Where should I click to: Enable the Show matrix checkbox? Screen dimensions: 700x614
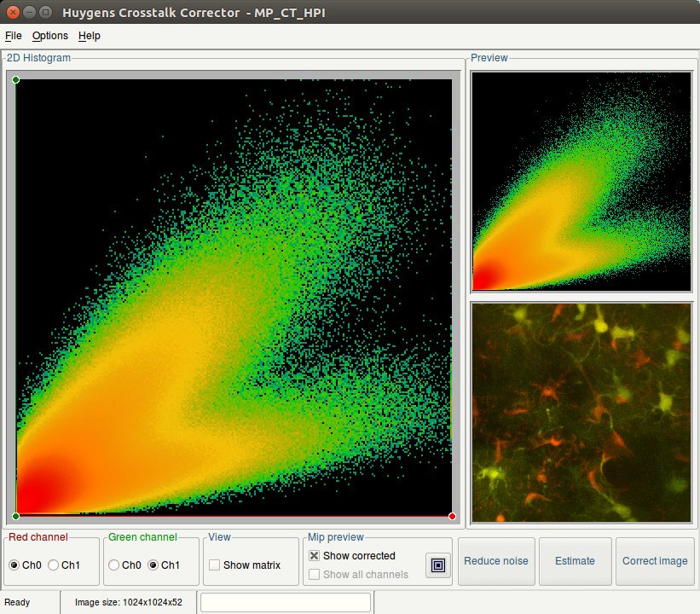(x=215, y=565)
